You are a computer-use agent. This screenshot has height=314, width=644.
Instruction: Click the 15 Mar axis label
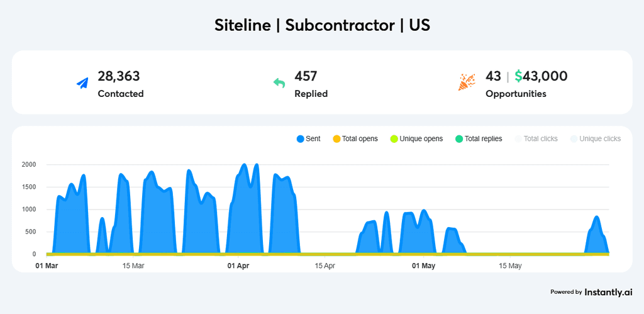[x=133, y=266]
